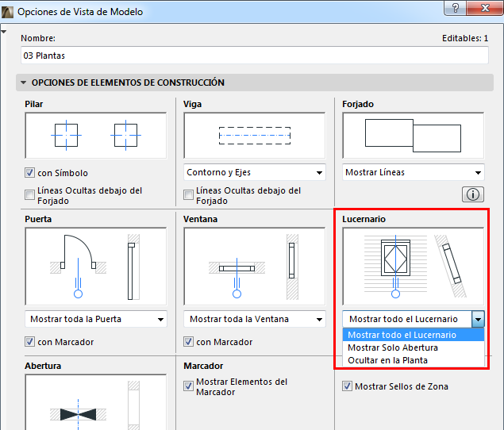This screenshot has height=430, width=504.
Task: Uncheck Mostrar Sellos de Zona
Action: [x=347, y=386]
